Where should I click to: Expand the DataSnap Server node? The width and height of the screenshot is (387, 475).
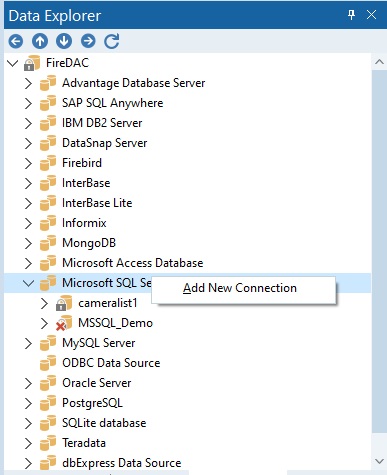tap(29, 143)
